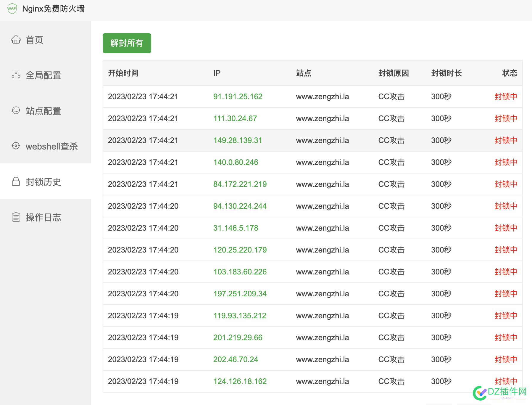Screen dimensions: 532x405
Task: Click 封锁中 status for 111.30.24.67
Action: pyautogui.click(x=506, y=118)
